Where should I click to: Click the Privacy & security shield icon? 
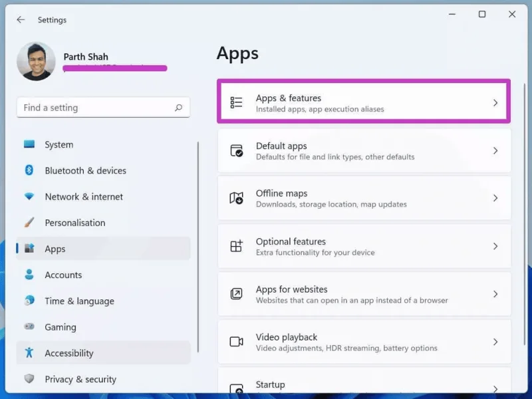click(29, 378)
